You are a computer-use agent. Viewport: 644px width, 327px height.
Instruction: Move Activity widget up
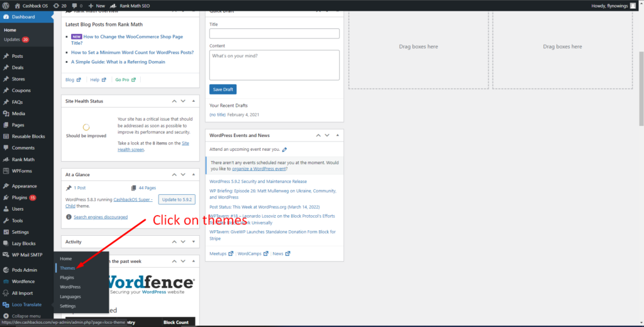[174, 242]
